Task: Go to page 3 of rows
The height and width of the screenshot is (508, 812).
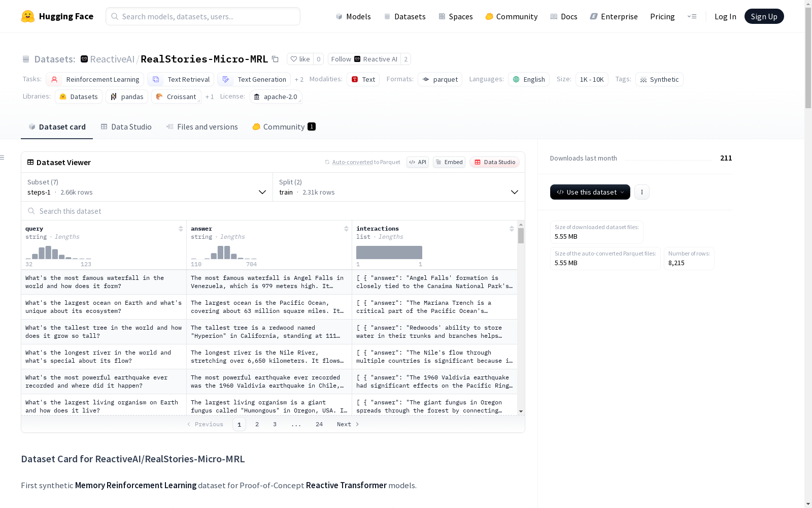Action: [275, 424]
